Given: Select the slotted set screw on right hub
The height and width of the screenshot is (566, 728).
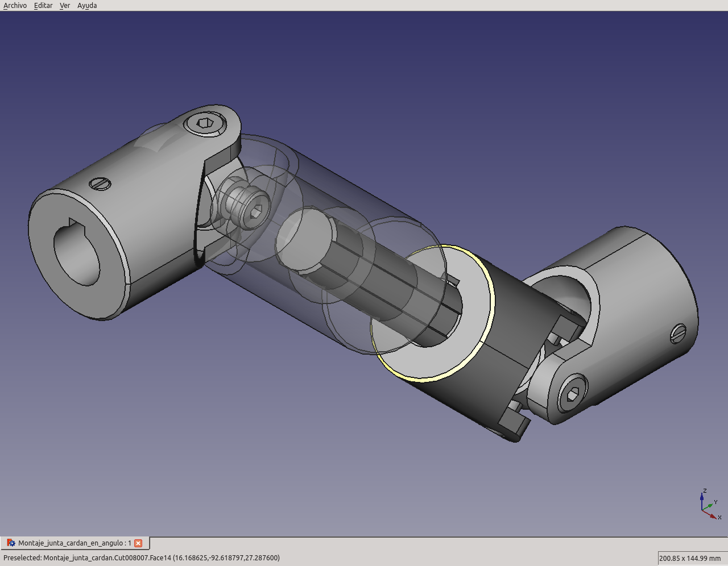Looking at the screenshot, I should 679,333.
